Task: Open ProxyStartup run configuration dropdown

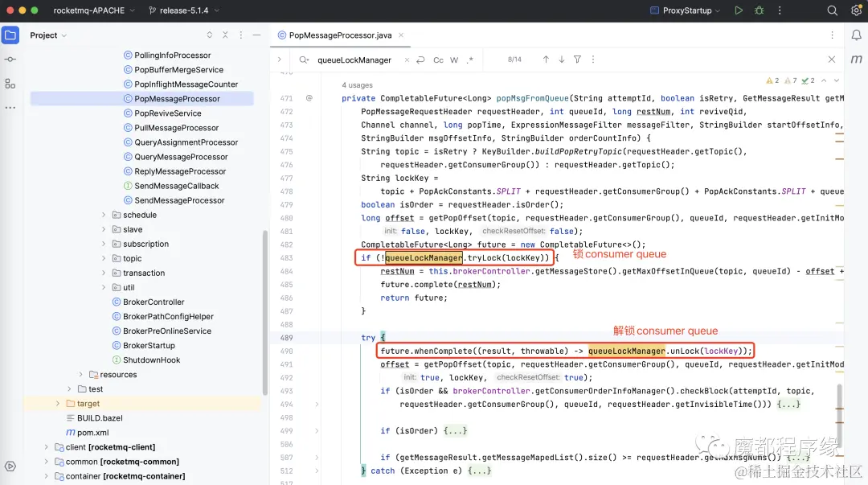Action: click(x=686, y=10)
